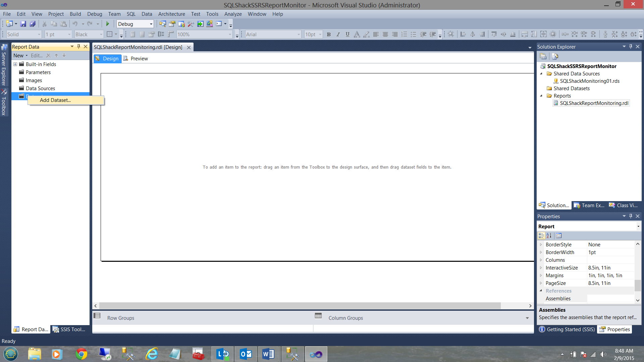Click the Toolbox wrench toolbar icon
The image size is (644, 362).
(x=191, y=24)
